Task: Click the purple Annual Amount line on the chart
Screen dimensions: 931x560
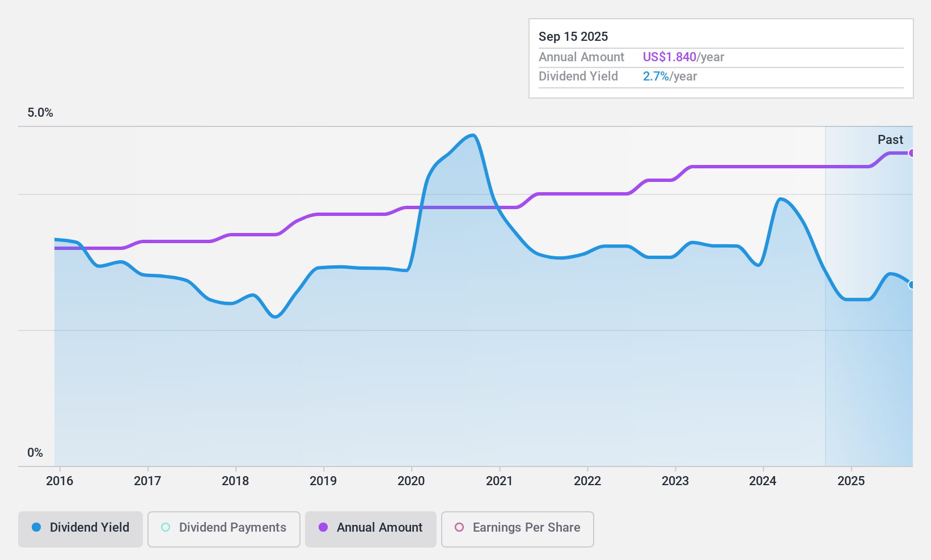Action: (x=737, y=167)
